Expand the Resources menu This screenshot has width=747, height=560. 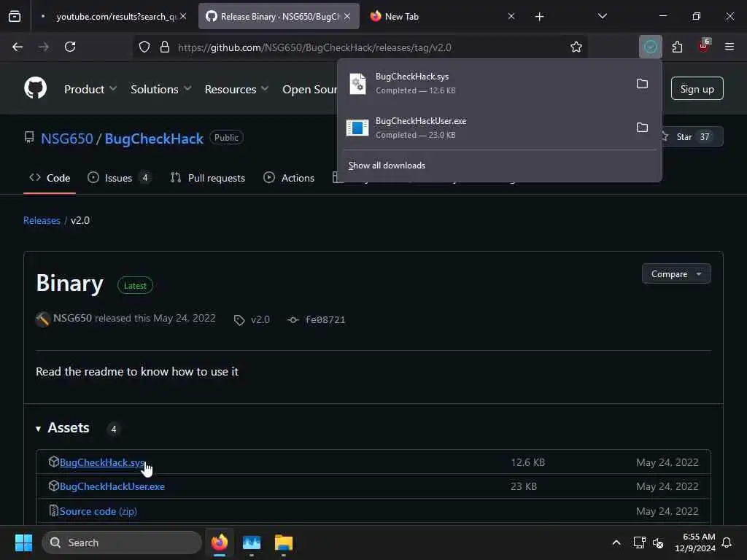pyautogui.click(x=237, y=89)
